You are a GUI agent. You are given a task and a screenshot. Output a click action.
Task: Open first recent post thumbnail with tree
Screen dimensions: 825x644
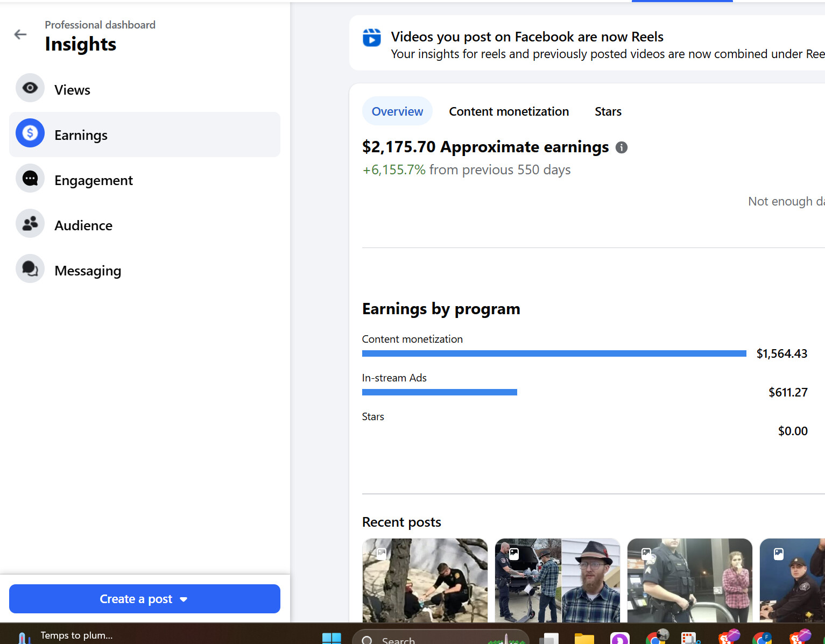425,580
